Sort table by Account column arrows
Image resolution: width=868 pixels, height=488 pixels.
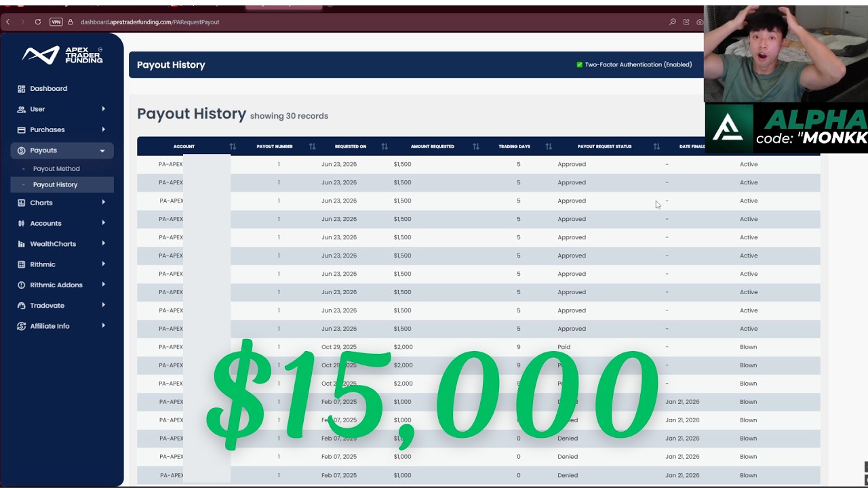tap(233, 146)
